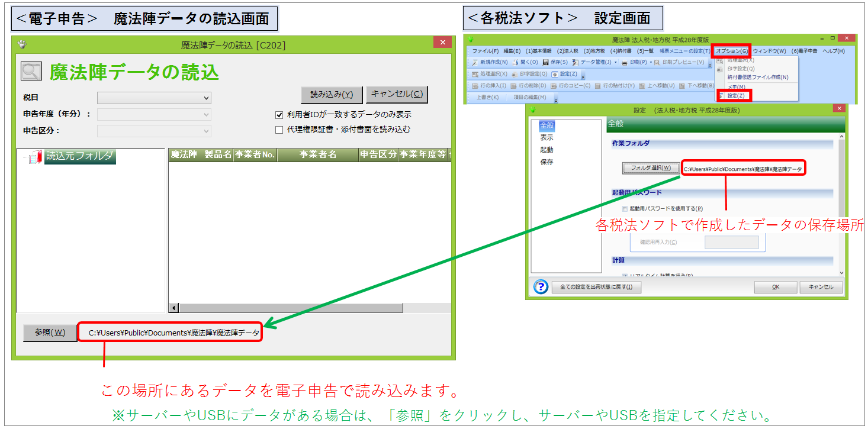Open the ヘルプ(H) menu
Screen dimensions: 868x429
[x=834, y=51]
